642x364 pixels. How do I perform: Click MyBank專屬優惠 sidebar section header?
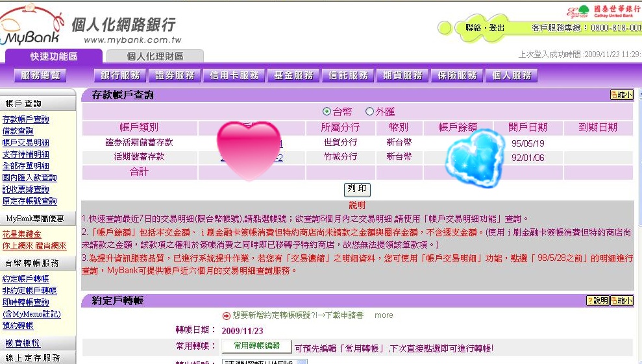click(35, 219)
